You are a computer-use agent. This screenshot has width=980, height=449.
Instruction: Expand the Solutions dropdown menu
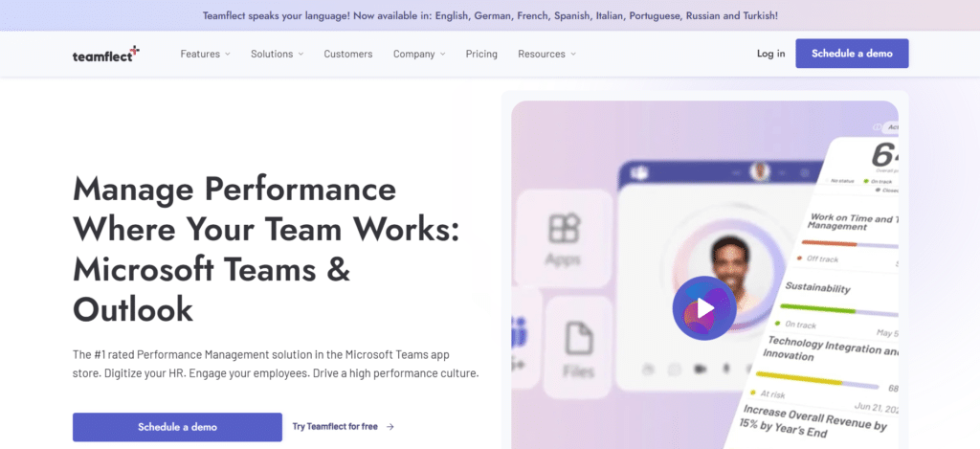[277, 54]
